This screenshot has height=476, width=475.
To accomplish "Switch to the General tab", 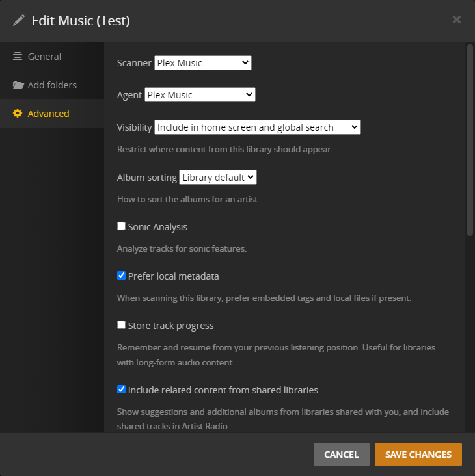I will coord(44,57).
